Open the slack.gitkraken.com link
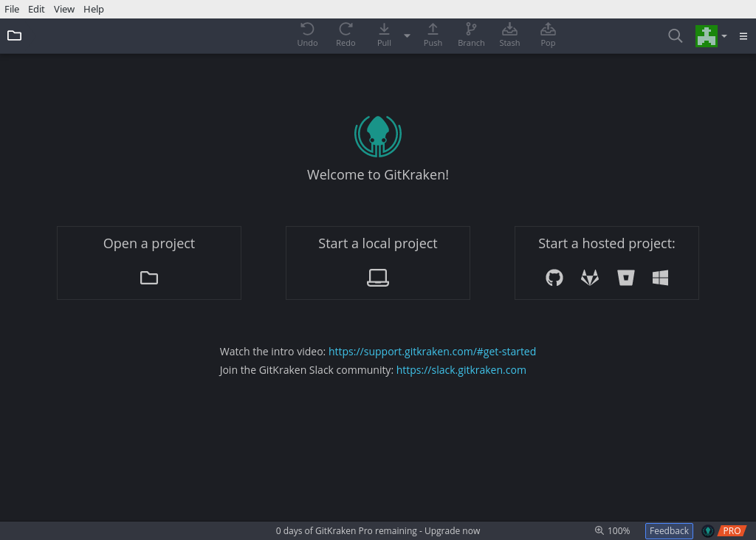 pos(461,370)
